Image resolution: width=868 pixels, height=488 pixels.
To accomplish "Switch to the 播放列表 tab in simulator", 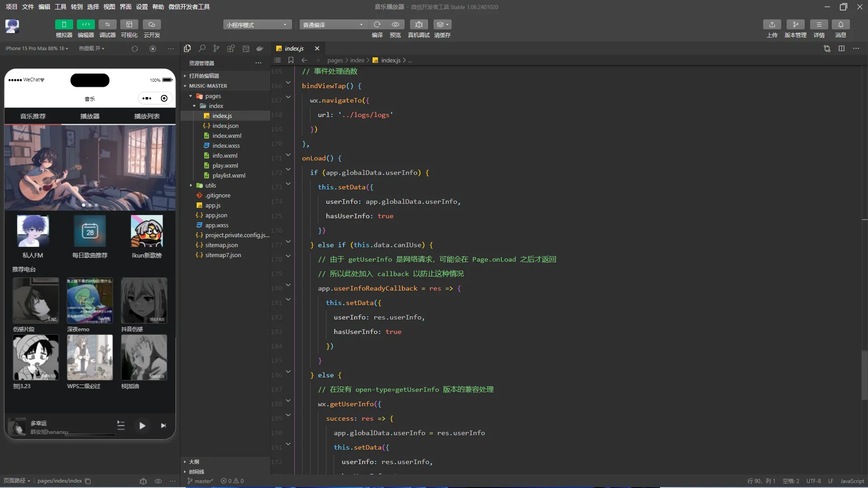I will 147,116.
